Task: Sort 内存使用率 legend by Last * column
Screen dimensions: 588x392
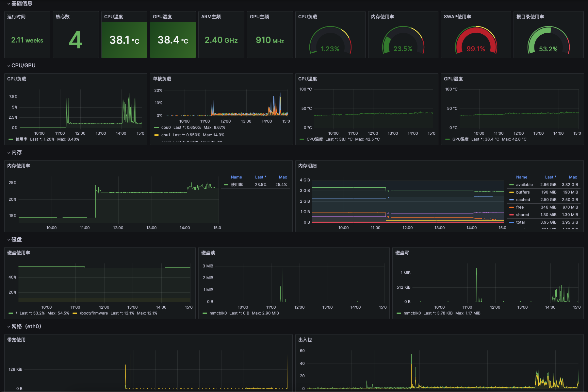Action: (261, 177)
